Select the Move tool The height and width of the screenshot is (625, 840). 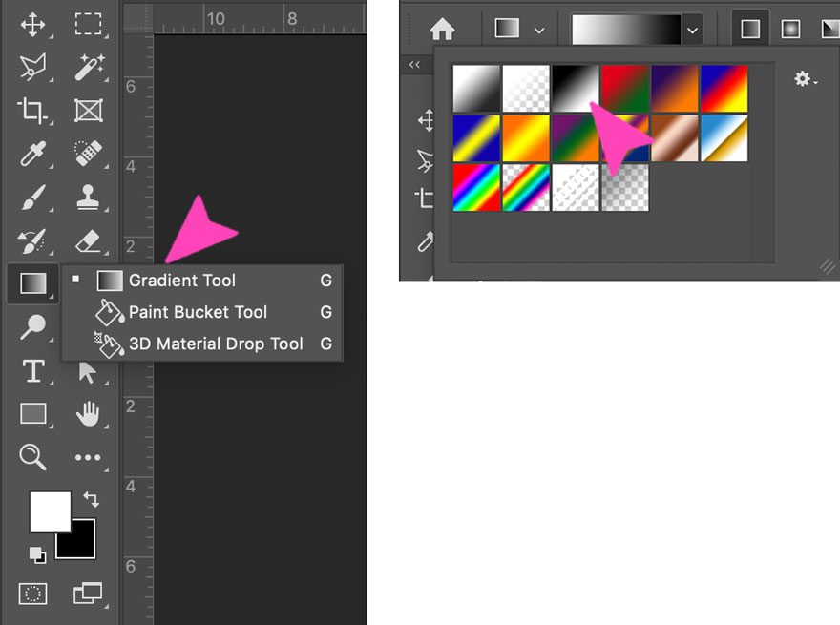(x=33, y=25)
